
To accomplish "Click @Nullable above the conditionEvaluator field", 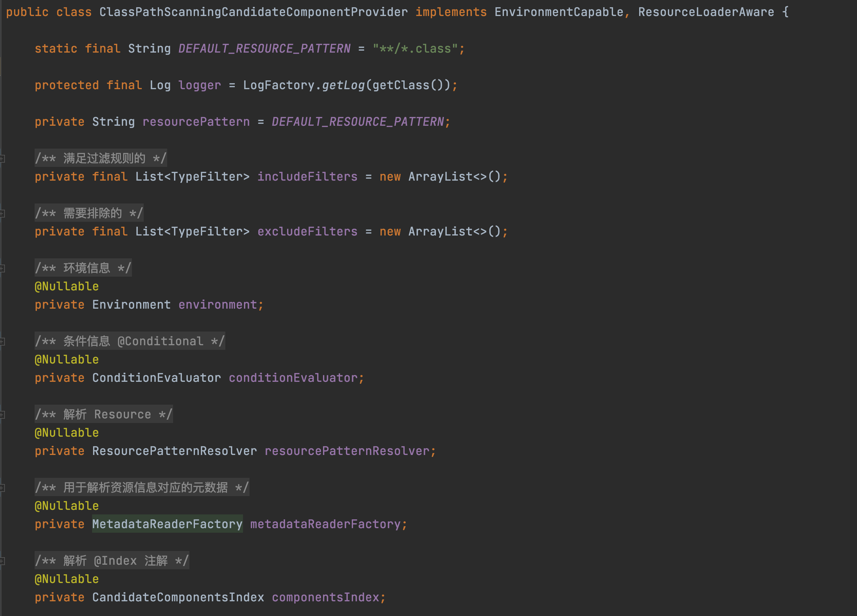I will [x=67, y=359].
